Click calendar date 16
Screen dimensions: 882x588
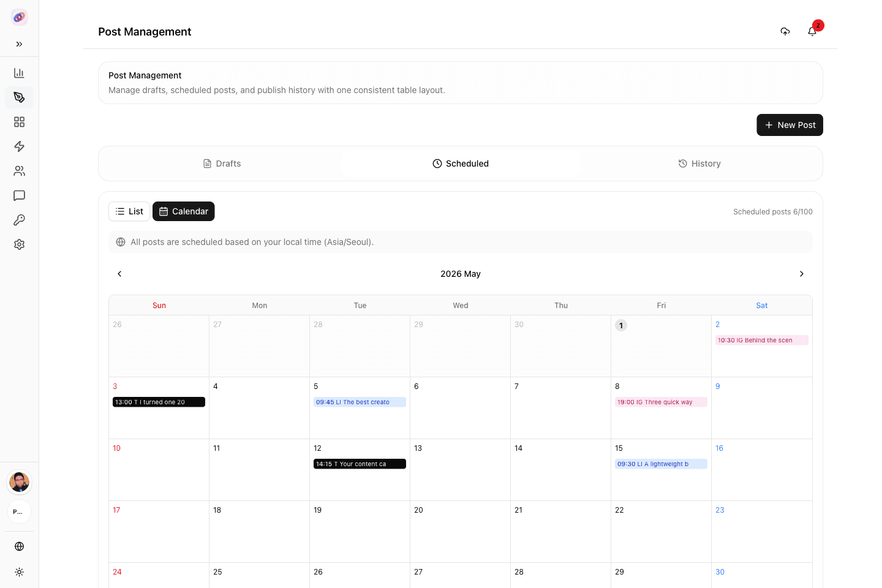[719, 448]
